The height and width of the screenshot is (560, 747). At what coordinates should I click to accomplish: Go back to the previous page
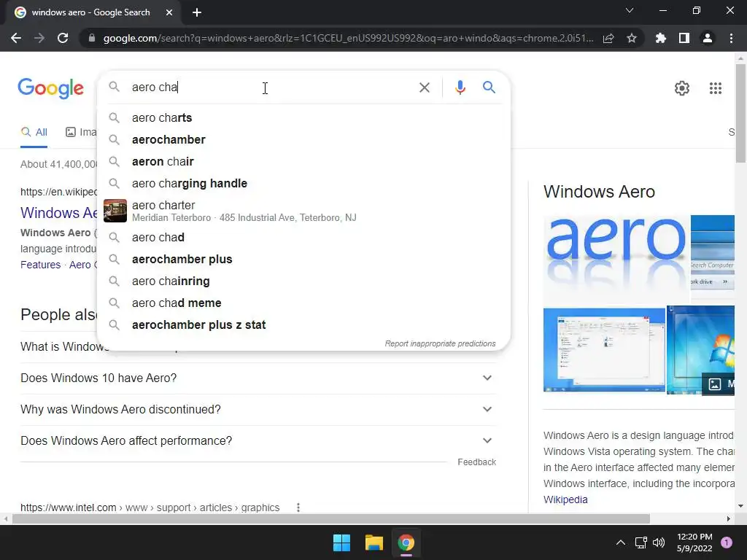16,38
